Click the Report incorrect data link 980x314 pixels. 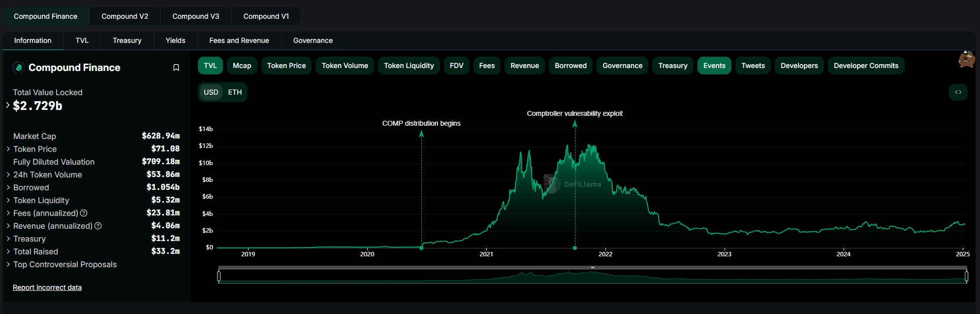click(47, 287)
